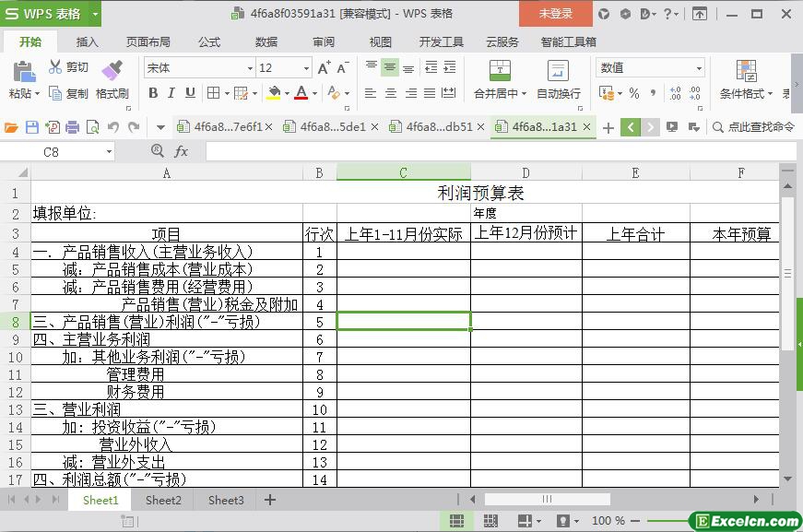Click the zoom slider in status bar
The height and width of the screenshot is (532, 803).
pos(666,521)
